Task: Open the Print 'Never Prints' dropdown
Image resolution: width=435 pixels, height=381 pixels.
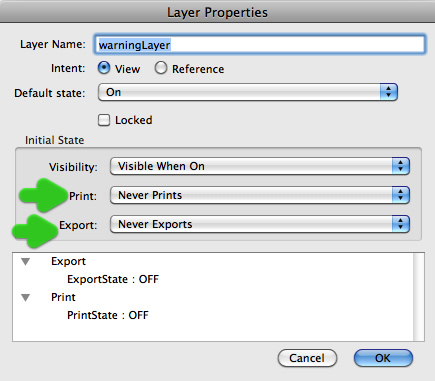Action: (x=260, y=195)
